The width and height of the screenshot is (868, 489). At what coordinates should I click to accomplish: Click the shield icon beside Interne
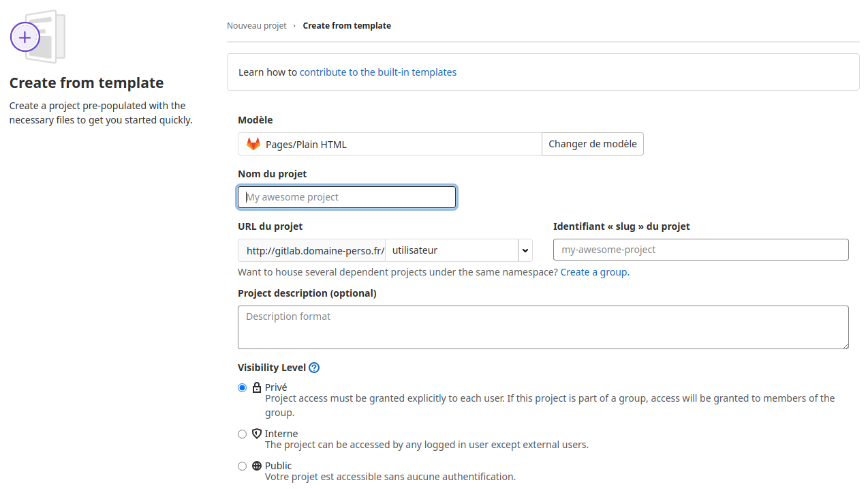click(x=257, y=434)
